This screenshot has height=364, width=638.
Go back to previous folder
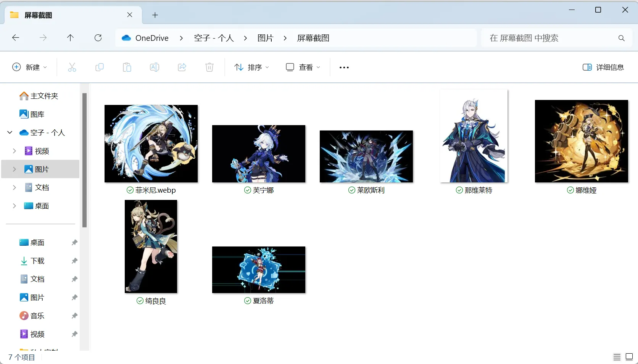coord(16,38)
